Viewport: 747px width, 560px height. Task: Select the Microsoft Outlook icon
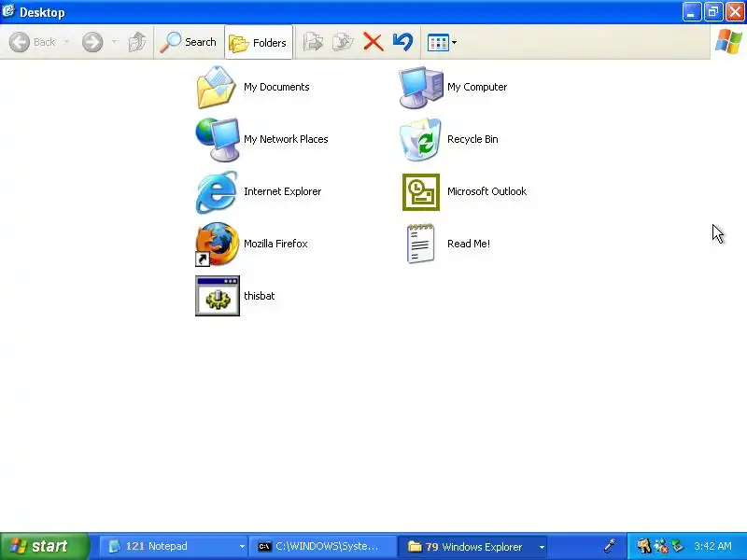pyautogui.click(x=421, y=192)
